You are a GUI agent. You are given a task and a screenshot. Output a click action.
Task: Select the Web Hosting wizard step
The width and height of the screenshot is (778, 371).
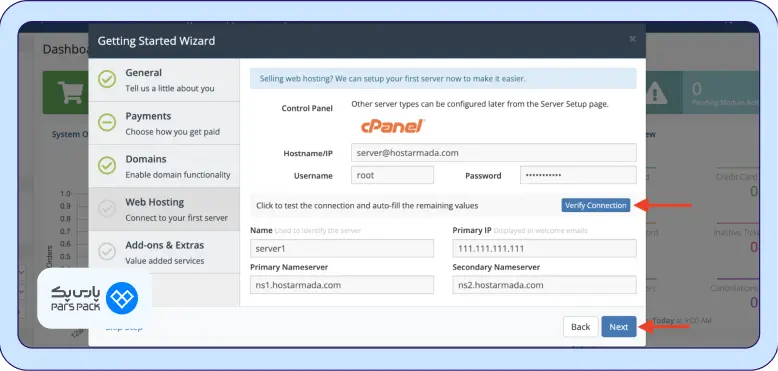[x=164, y=209]
